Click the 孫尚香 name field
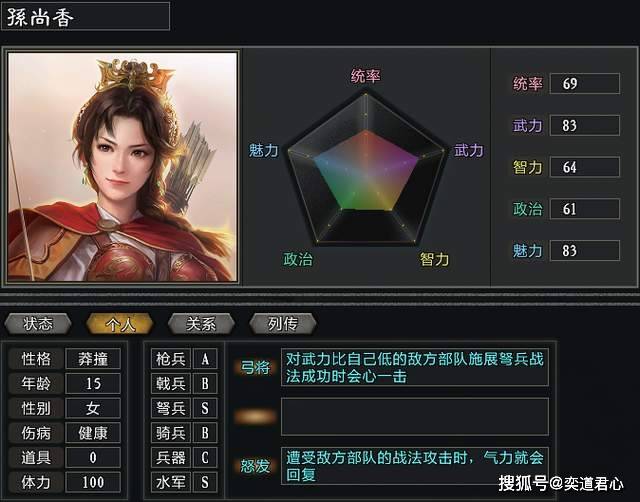 pyautogui.click(x=86, y=17)
